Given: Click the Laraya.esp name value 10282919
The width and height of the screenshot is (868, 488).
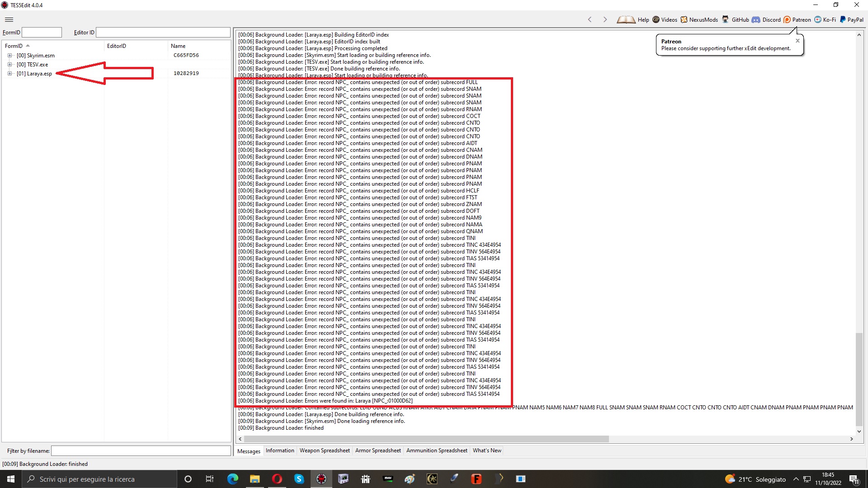Looking at the screenshot, I should tap(186, 73).
